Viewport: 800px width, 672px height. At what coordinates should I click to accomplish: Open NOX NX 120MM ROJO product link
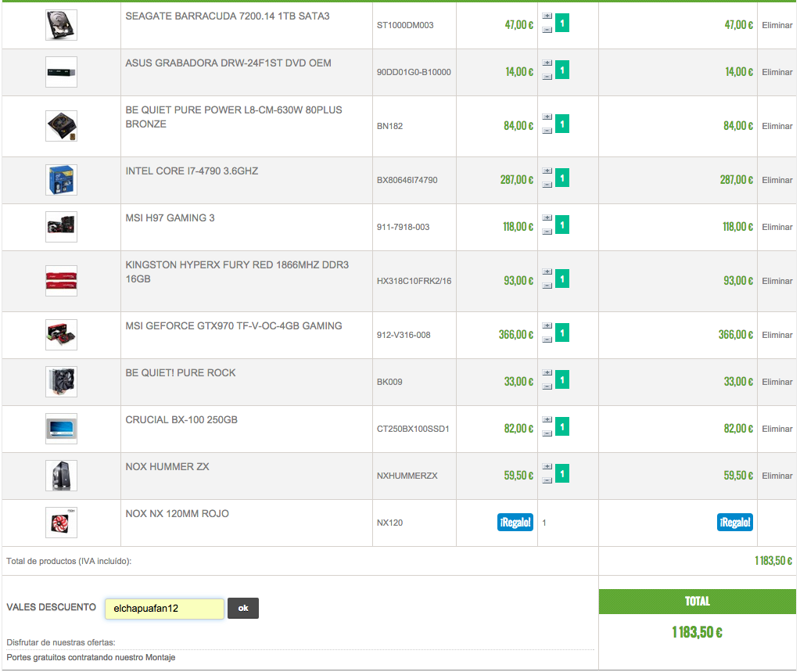pos(177,514)
